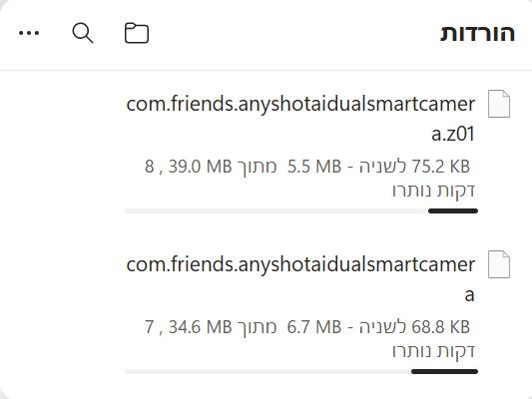Click the הורדות panel title
Screen dimensions: 532x399
point(478,34)
